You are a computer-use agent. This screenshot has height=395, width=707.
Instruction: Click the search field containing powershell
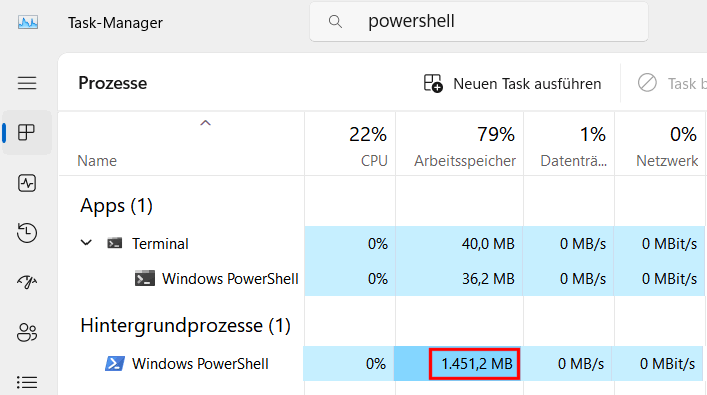coord(479,22)
